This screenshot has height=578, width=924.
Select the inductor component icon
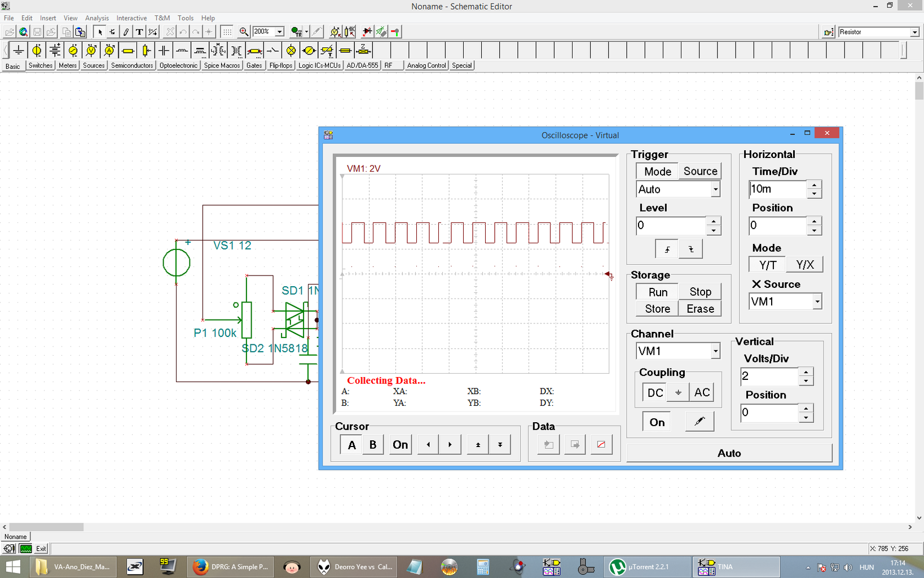click(182, 51)
